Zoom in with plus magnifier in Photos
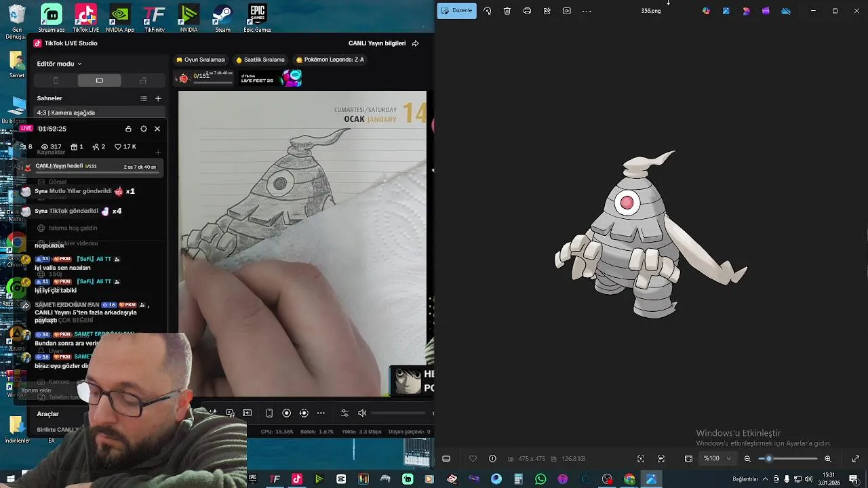The width and height of the screenshot is (868, 488). coord(827,459)
